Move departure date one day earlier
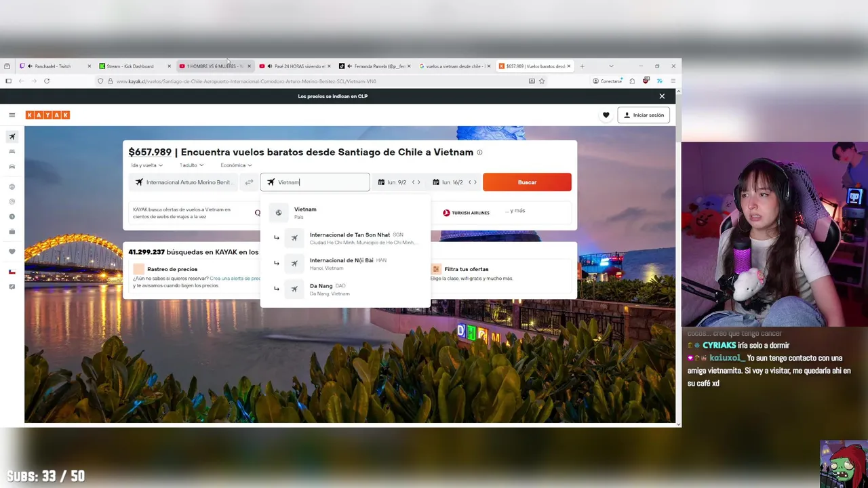Screen dimensions: 868x488 pyautogui.click(x=413, y=182)
